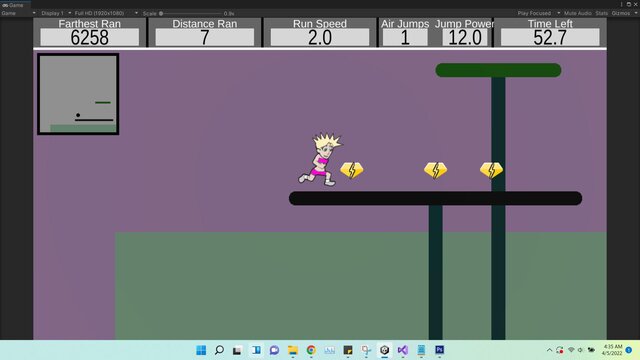Click the Distance Ran value 7
The width and height of the screenshot is (640, 360).
[x=204, y=38]
